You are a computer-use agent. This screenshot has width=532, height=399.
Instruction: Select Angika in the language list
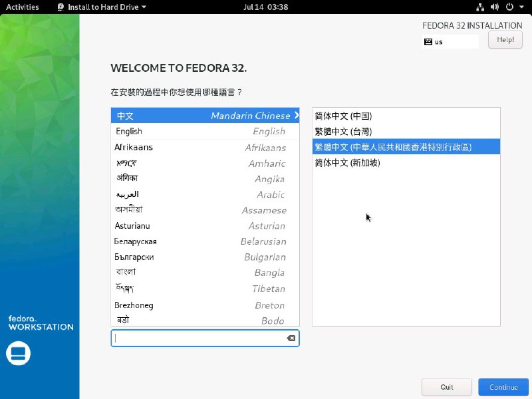point(205,179)
